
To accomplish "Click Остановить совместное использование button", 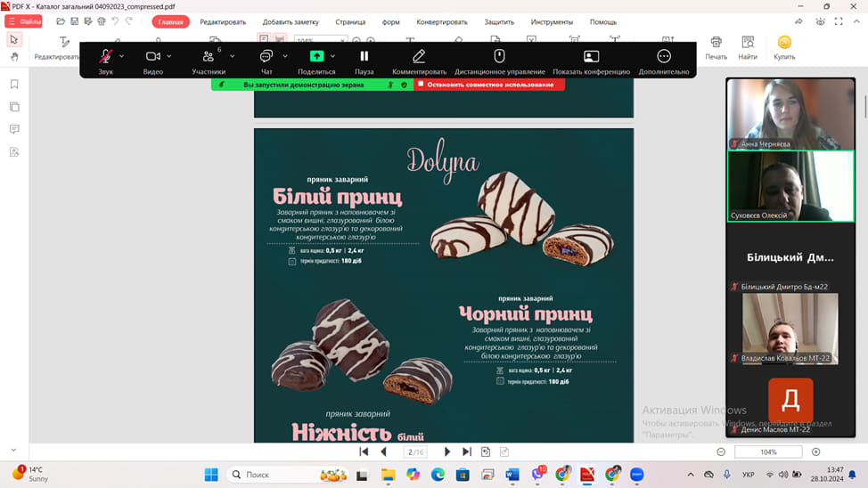I will [489, 85].
